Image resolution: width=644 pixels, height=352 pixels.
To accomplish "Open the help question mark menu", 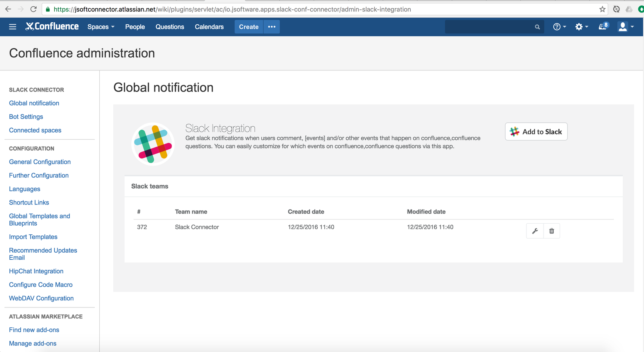I will click(559, 27).
